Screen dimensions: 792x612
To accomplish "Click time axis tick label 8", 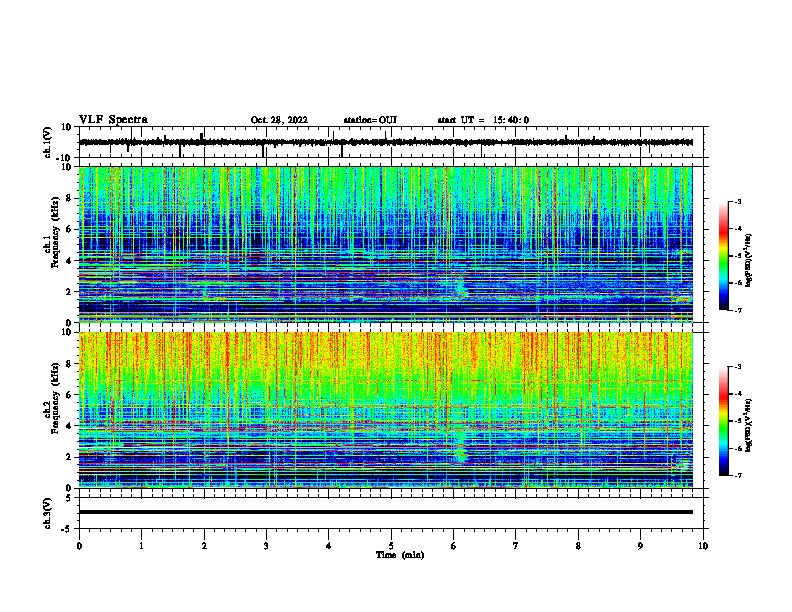I will [x=578, y=546].
